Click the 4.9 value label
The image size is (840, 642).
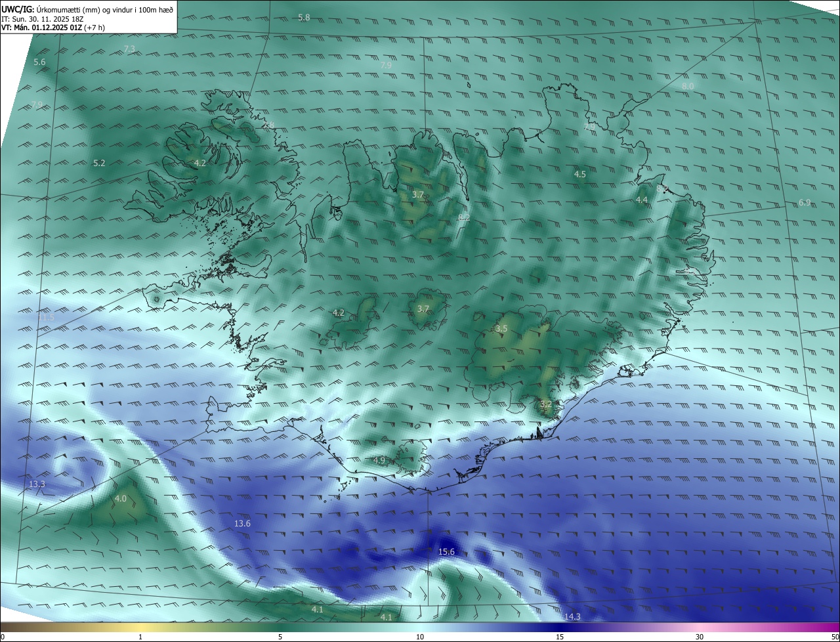pos(379,461)
